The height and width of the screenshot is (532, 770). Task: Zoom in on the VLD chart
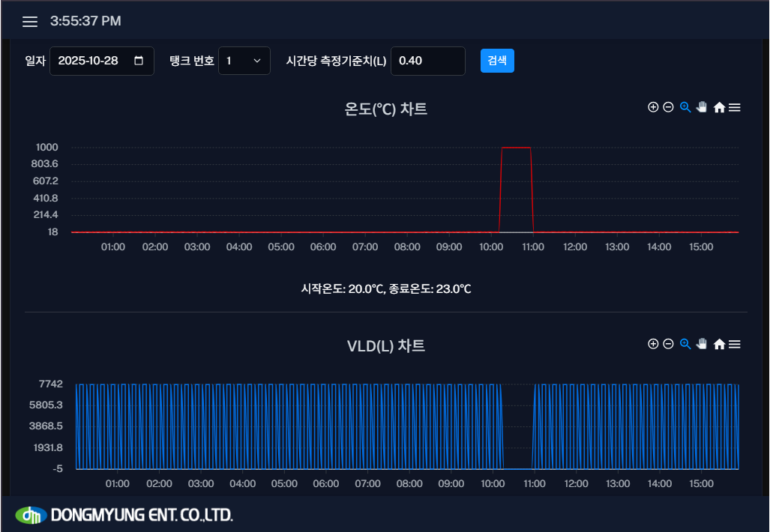click(x=653, y=344)
